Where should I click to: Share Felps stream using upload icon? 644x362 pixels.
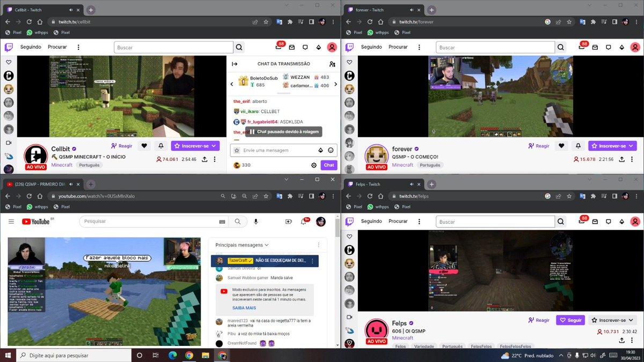(x=622, y=340)
